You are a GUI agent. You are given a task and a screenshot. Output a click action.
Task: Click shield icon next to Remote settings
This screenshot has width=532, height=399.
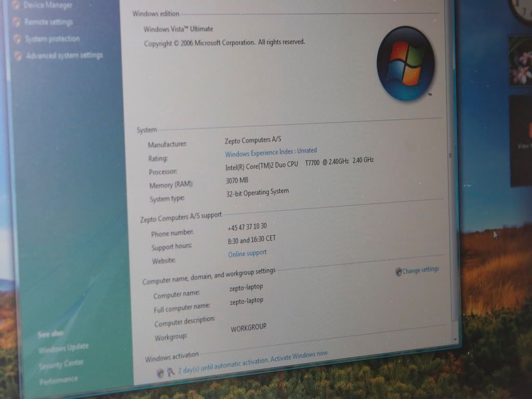(x=16, y=22)
